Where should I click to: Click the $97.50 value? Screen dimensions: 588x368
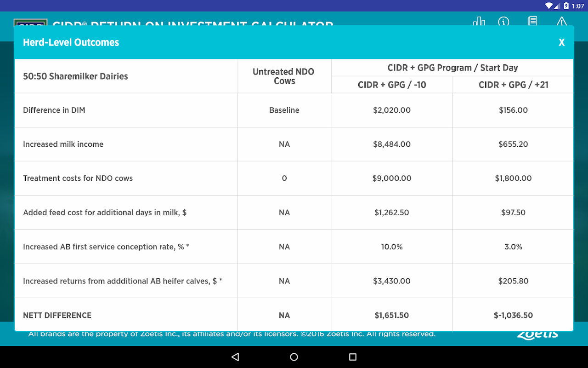(x=513, y=213)
